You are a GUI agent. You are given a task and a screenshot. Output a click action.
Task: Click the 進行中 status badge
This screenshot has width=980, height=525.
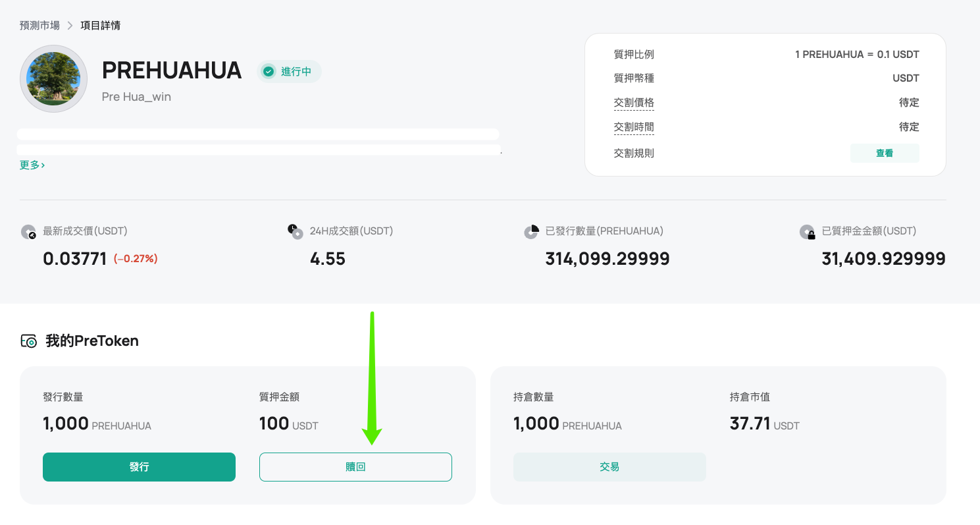[x=290, y=71]
